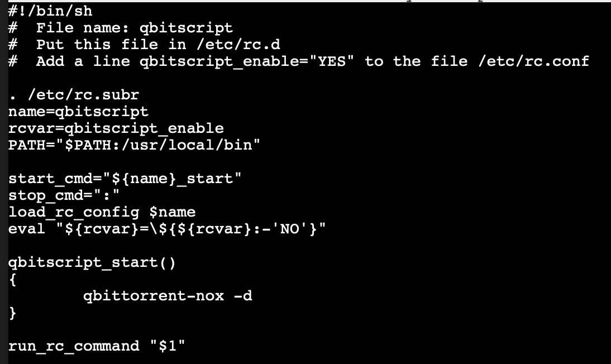Click the start_cmd="${name}_start" assignment

(x=125, y=179)
